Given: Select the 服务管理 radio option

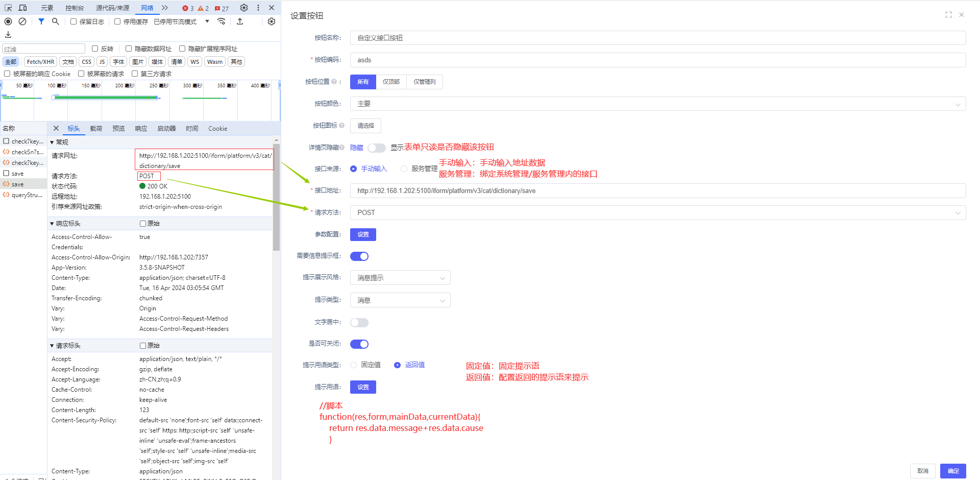Looking at the screenshot, I should pos(404,169).
